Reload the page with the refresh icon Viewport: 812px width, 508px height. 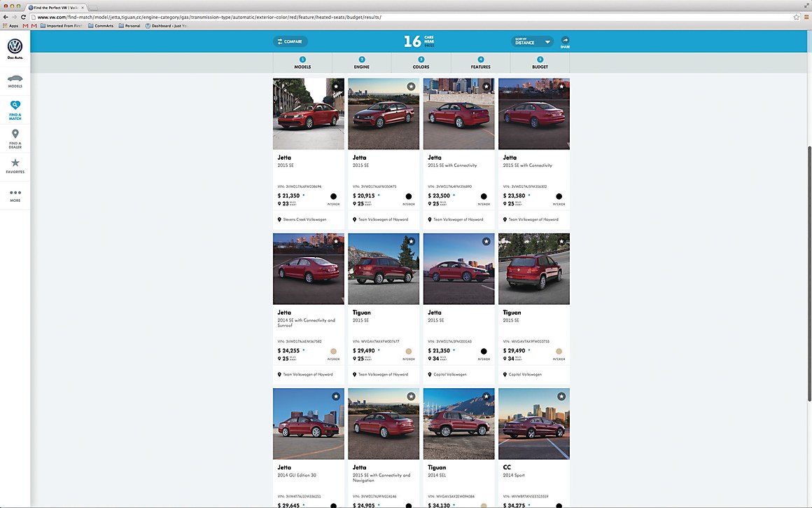23,17
